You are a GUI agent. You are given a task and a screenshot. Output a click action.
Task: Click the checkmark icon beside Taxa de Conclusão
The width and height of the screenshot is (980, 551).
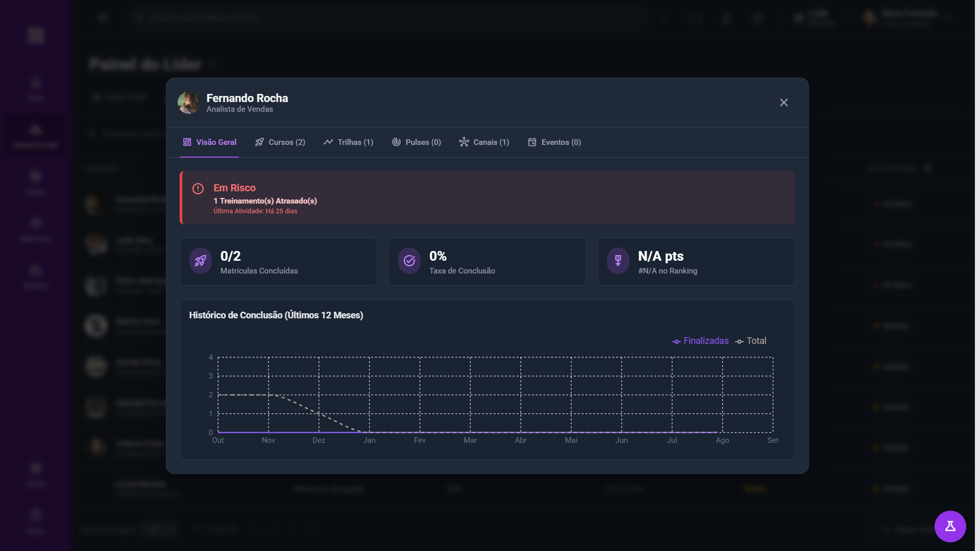[x=409, y=261]
